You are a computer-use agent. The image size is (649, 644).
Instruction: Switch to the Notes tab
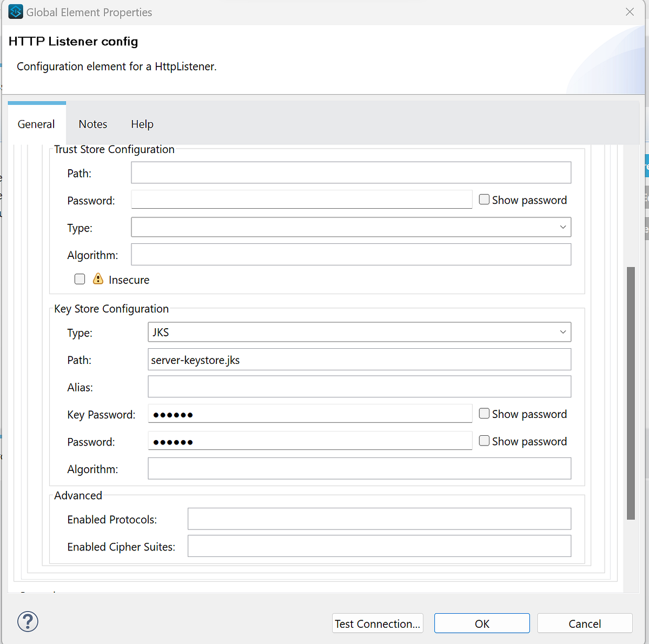[x=92, y=124]
